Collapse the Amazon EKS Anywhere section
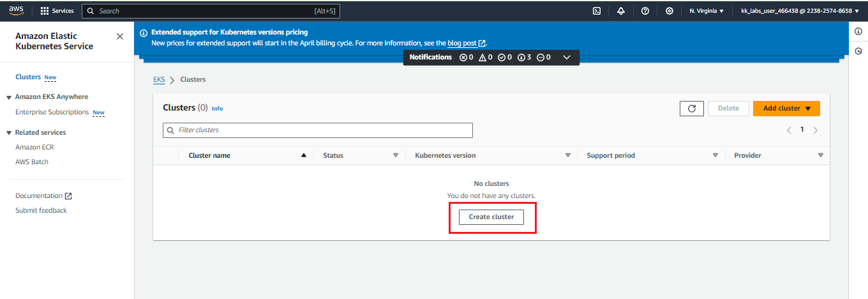The image size is (868, 299). tap(9, 97)
